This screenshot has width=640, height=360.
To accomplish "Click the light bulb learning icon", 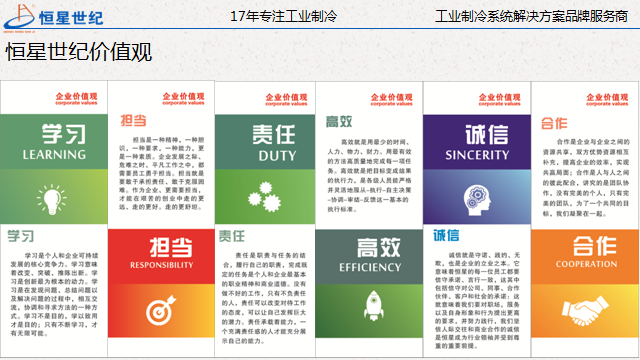I will pos(52,199).
